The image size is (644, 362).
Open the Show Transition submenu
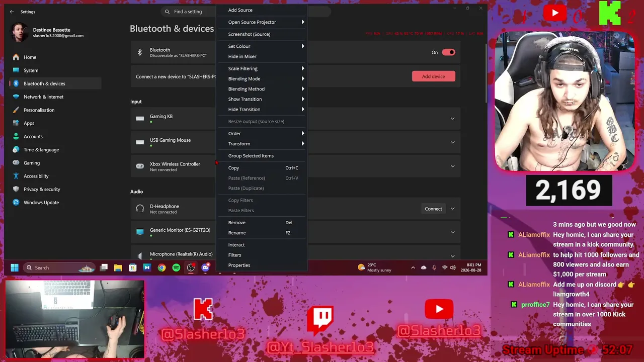pos(262,99)
